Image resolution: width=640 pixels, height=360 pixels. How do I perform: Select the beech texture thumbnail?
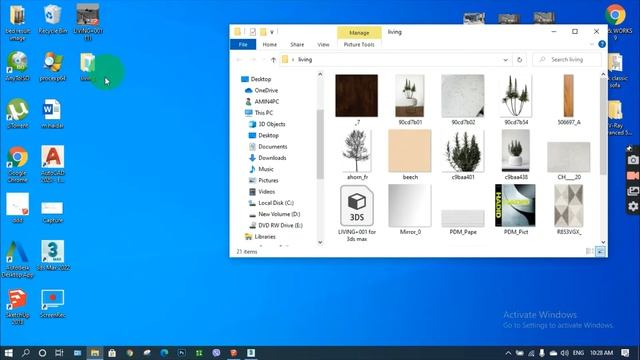[410, 155]
